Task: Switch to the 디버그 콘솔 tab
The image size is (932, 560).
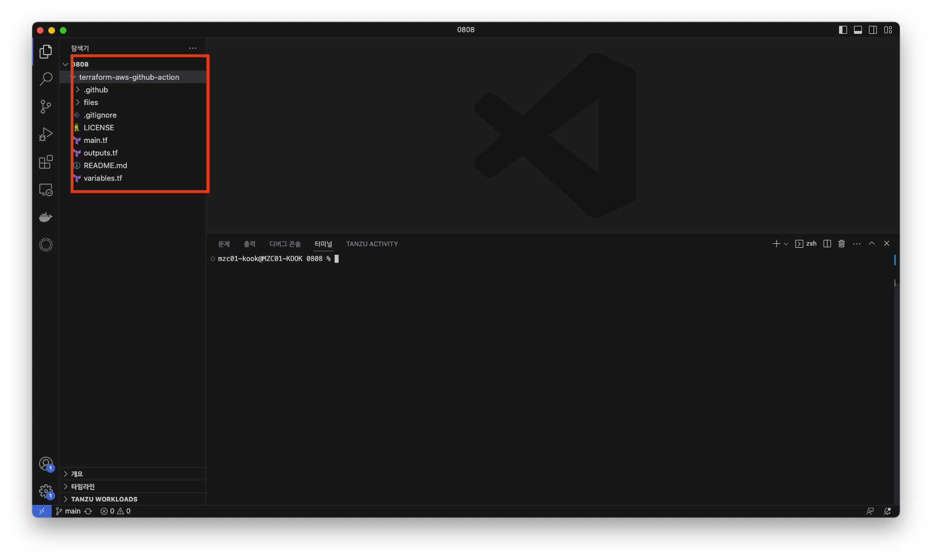Action: [x=285, y=244]
